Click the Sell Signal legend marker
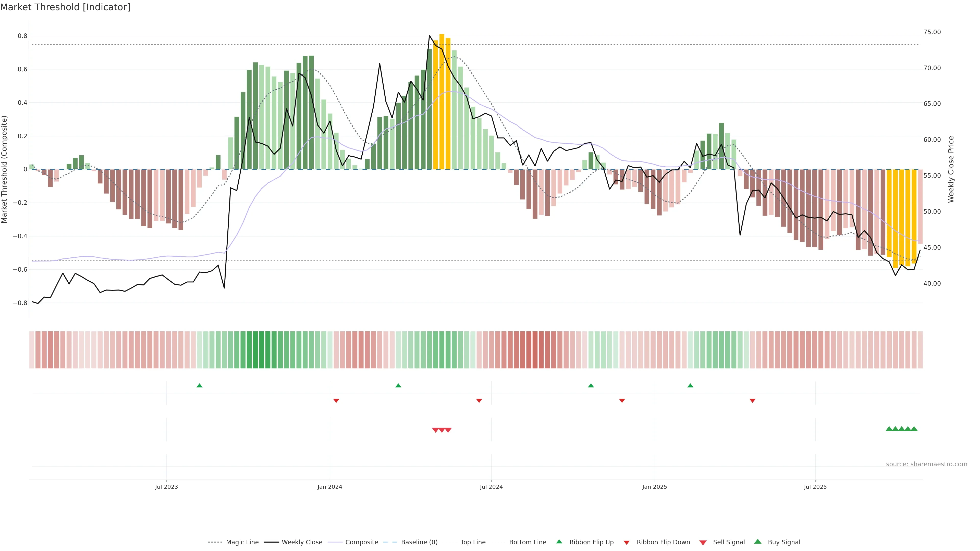 [703, 542]
